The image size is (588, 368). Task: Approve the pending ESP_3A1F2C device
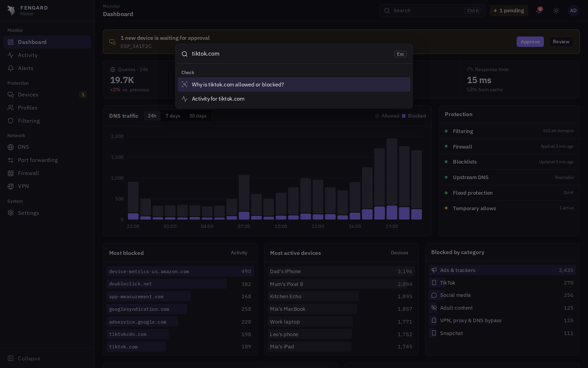point(530,42)
